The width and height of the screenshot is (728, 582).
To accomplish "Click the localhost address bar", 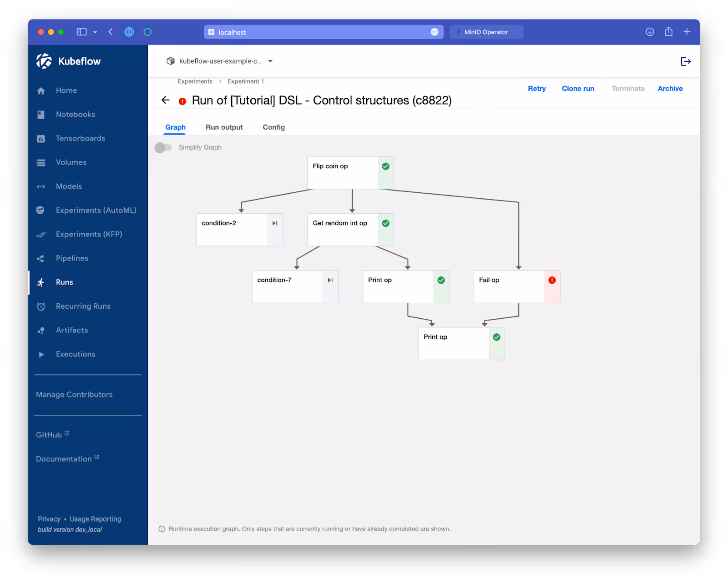I will [x=324, y=32].
